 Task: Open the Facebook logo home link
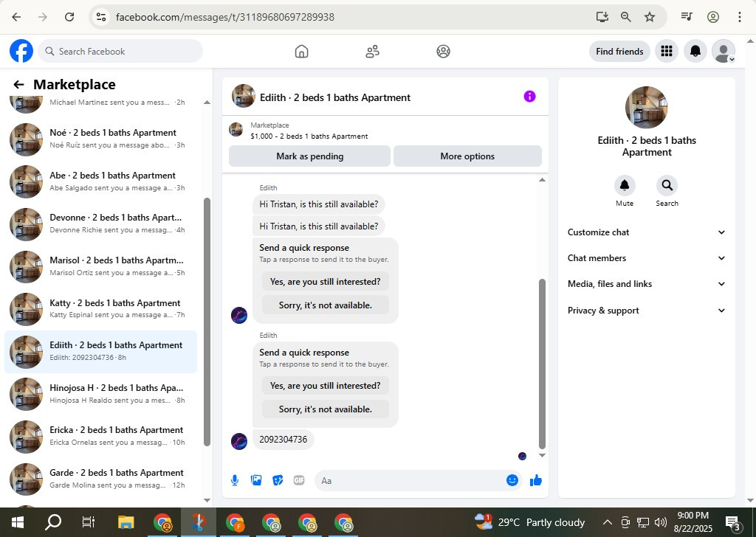21,51
